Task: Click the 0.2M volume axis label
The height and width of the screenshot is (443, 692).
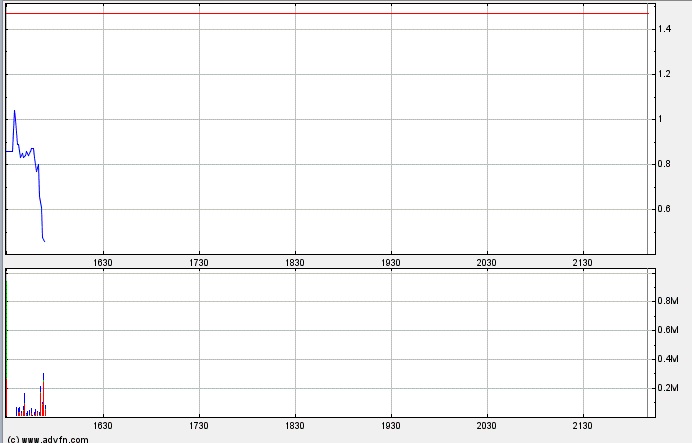Action: pos(667,388)
